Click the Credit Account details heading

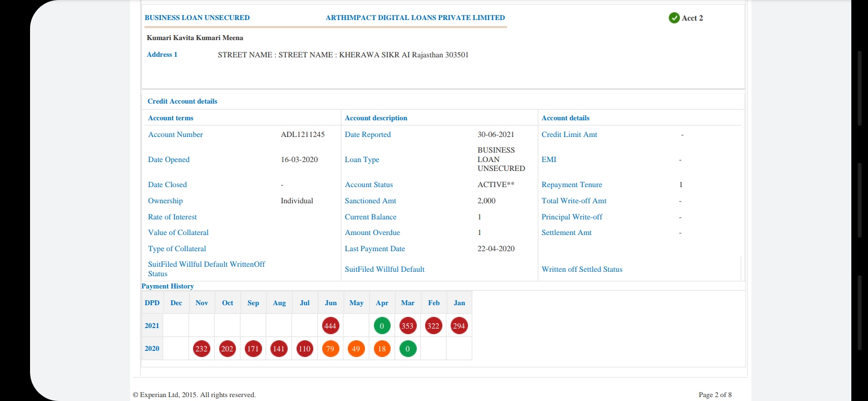click(x=183, y=101)
